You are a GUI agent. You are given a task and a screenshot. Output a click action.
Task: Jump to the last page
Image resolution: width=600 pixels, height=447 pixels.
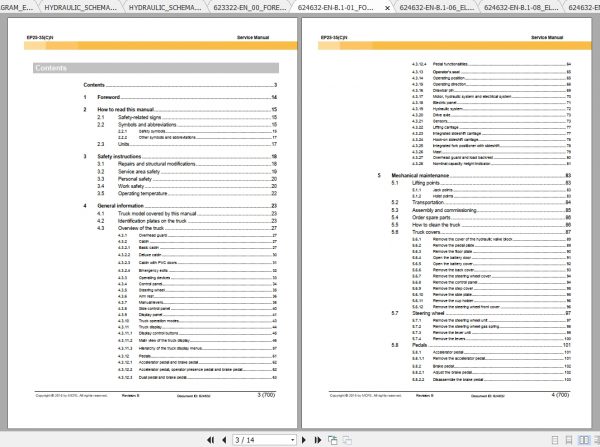[x=318, y=440]
